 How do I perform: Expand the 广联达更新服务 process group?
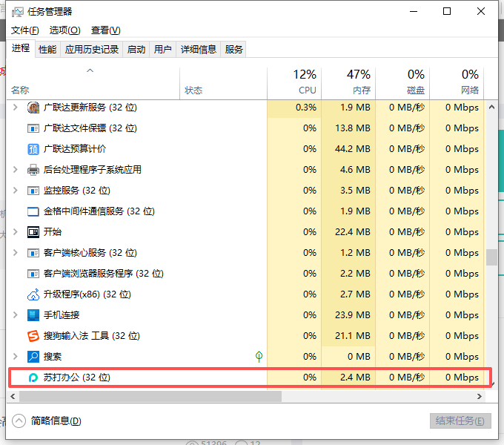click(16, 108)
